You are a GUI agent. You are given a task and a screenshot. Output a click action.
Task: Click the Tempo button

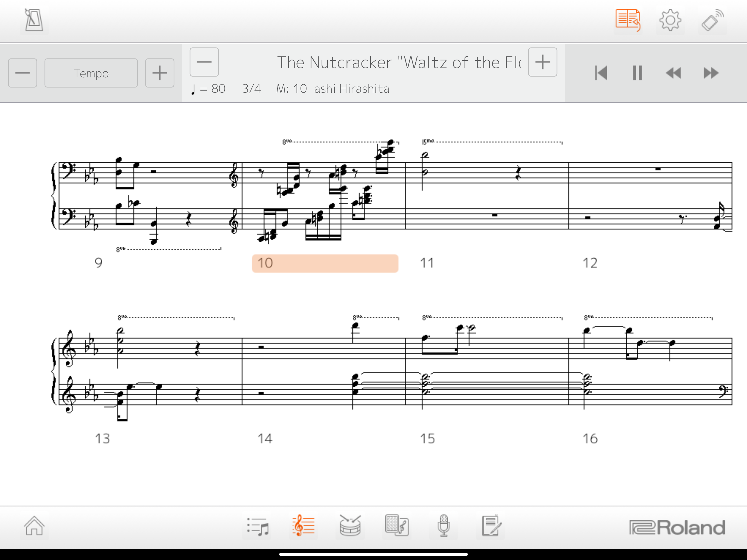tap(91, 73)
